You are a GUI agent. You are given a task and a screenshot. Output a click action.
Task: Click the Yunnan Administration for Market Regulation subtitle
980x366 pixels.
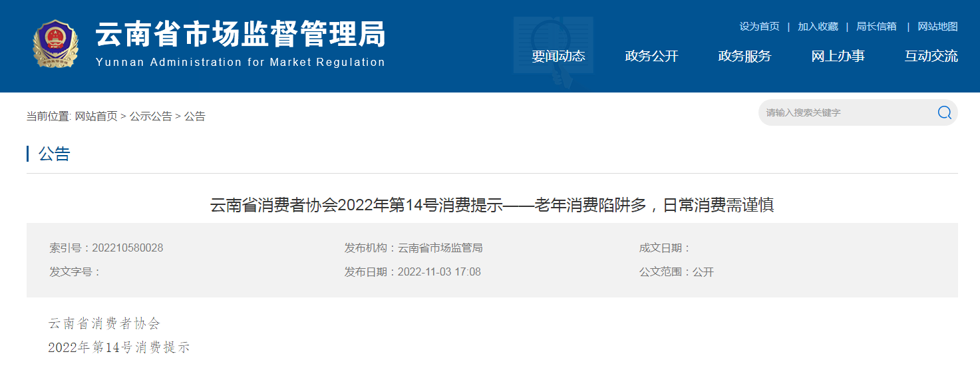pos(240,63)
